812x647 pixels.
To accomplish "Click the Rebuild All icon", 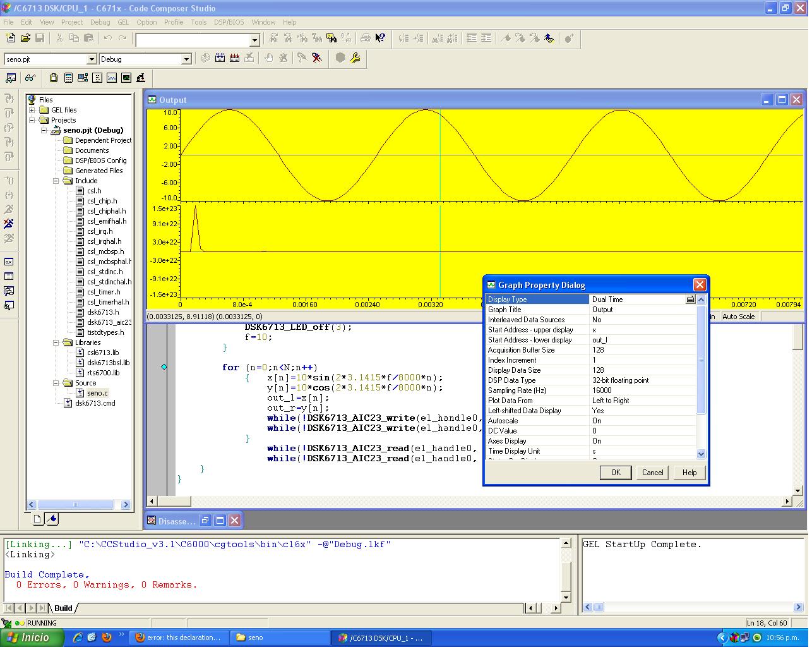I will pyautogui.click(x=234, y=58).
